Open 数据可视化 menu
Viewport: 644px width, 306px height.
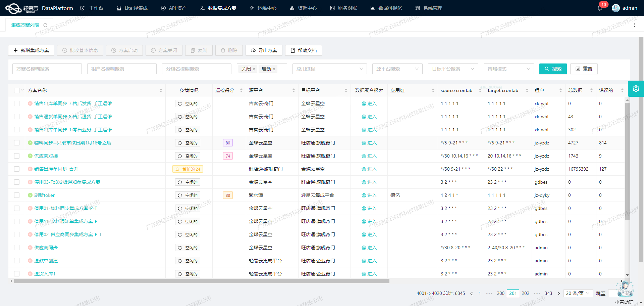click(386, 8)
